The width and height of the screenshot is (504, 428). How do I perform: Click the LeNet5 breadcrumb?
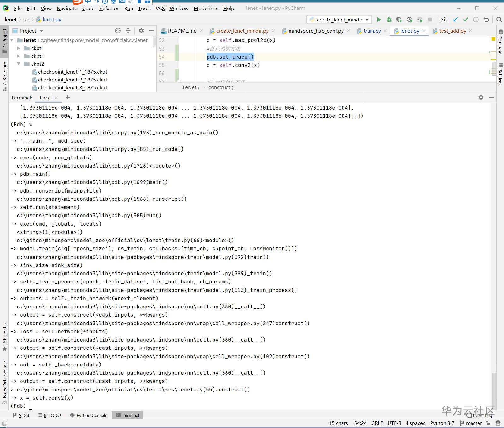tap(191, 87)
